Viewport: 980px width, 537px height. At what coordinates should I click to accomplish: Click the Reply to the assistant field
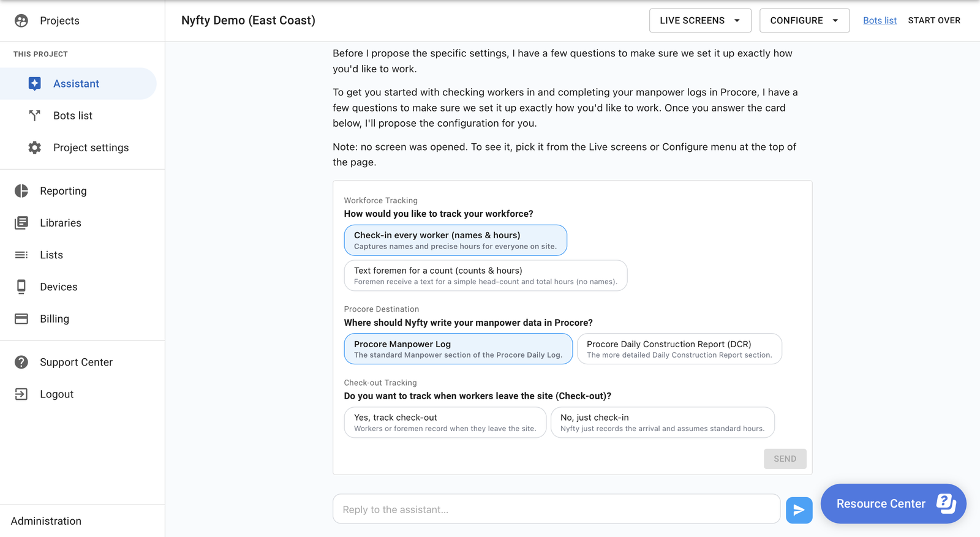556,509
